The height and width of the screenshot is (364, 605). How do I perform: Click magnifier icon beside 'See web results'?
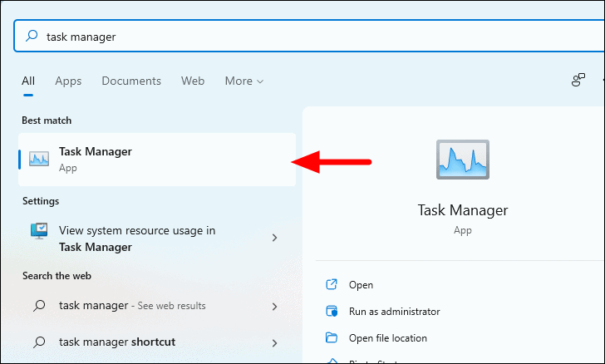click(39, 306)
